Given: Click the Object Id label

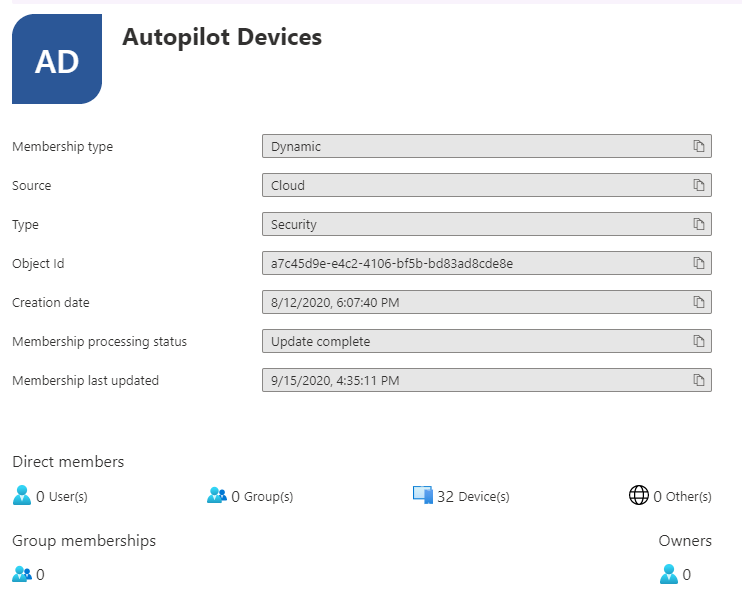Looking at the screenshot, I should (38, 264).
